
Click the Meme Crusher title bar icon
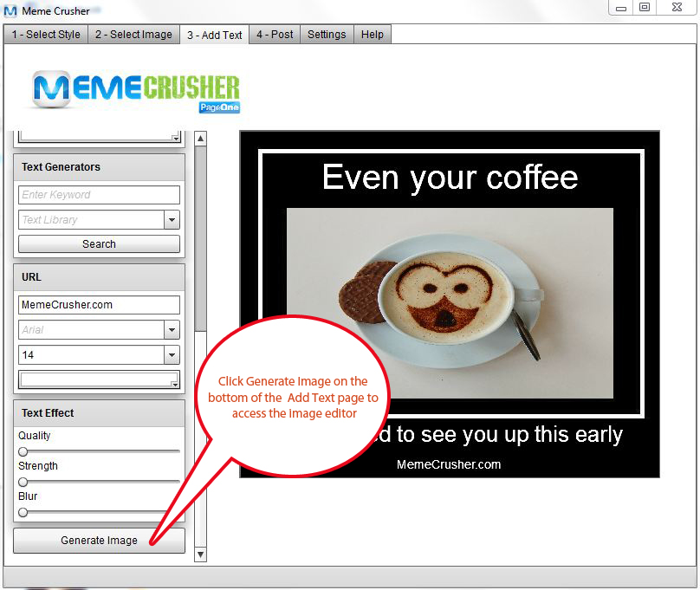12,8
